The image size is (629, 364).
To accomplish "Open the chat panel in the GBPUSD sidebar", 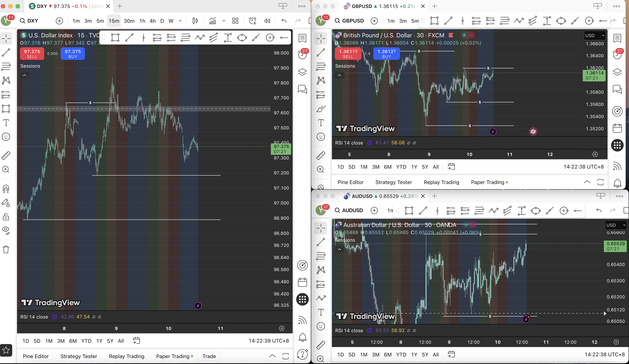I will (x=617, y=89).
